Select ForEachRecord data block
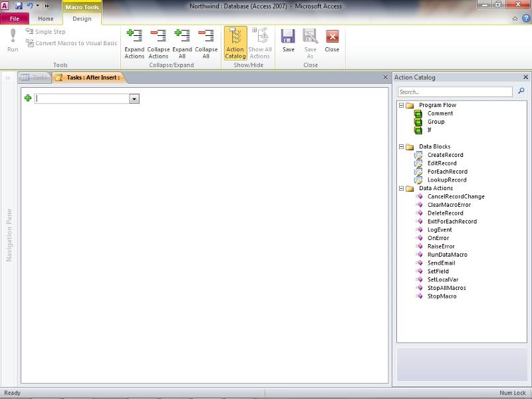Image resolution: width=532 pixels, height=399 pixels. click(x=447, y=172)
